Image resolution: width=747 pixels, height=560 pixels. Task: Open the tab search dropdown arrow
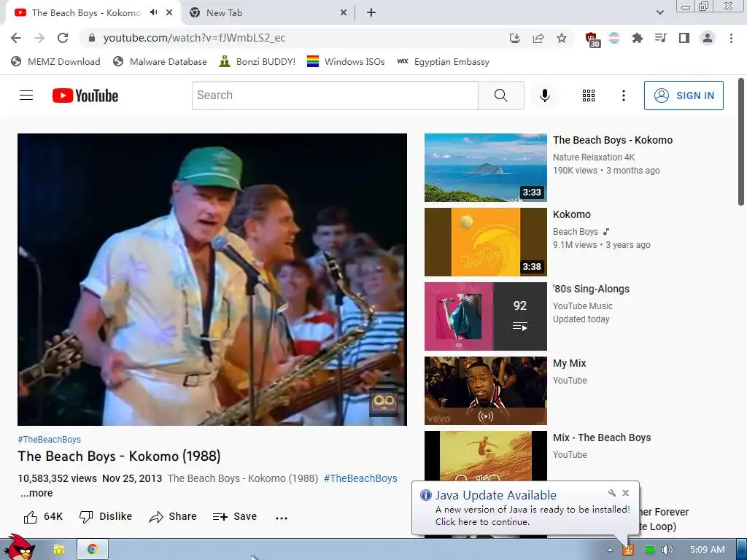659,13
